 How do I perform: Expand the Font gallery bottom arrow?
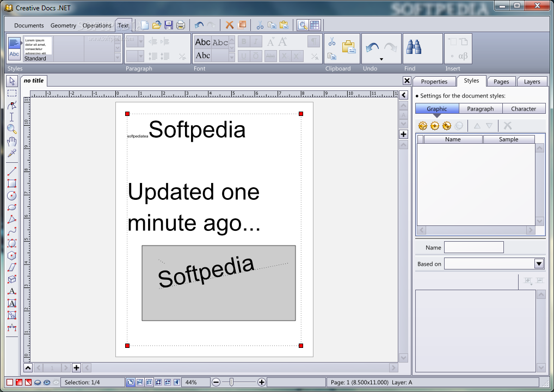232,57
